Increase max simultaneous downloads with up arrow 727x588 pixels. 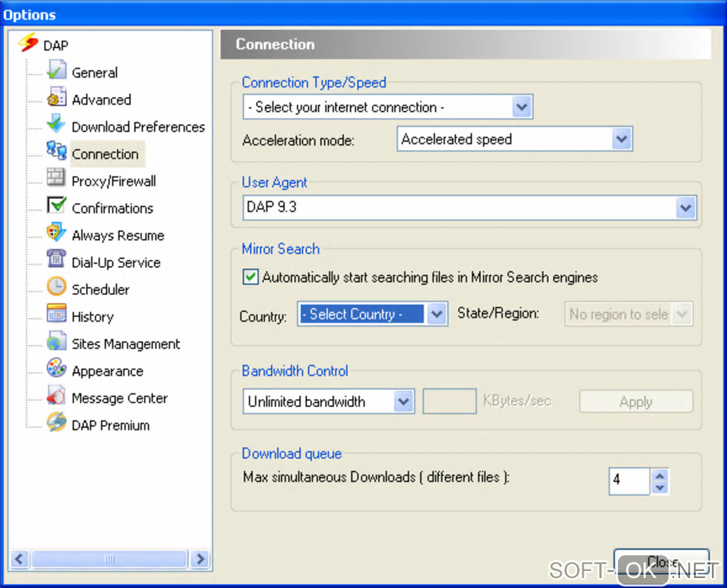pos(660,475)
